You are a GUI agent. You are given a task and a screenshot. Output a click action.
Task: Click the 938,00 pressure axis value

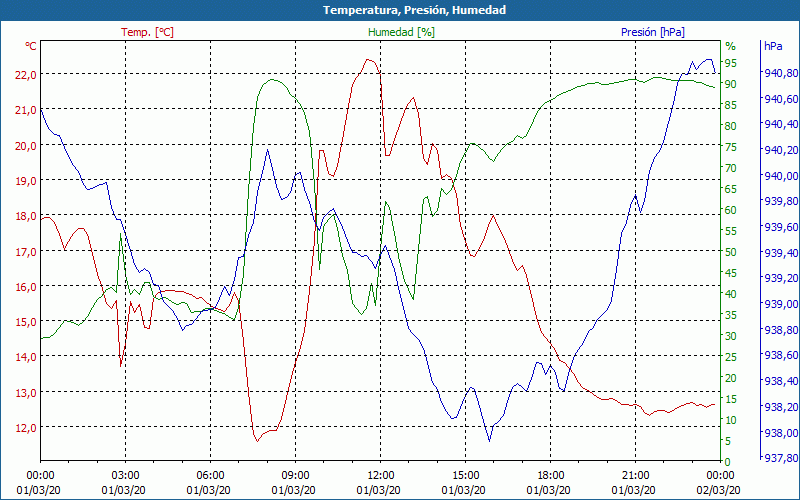coord(781,433)
